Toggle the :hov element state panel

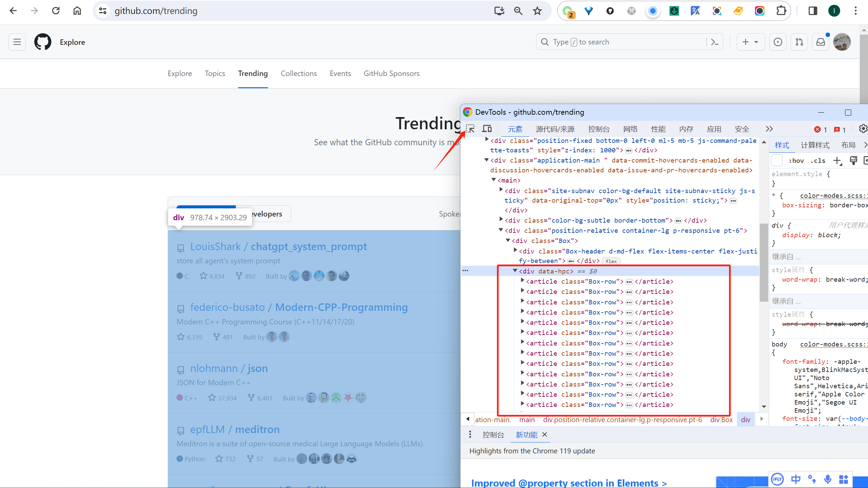click(x=796, y=161)
